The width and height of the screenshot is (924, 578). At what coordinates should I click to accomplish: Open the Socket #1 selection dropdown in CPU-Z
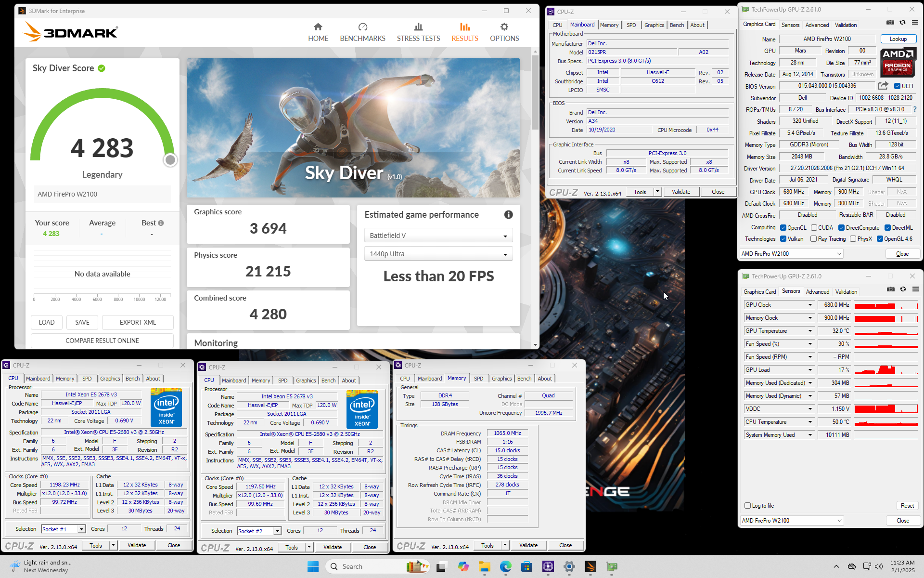tap(63, 529)
